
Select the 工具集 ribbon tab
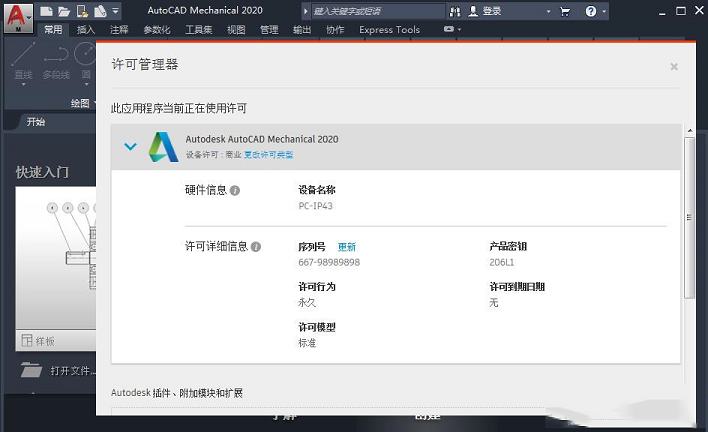click(199, 30)
